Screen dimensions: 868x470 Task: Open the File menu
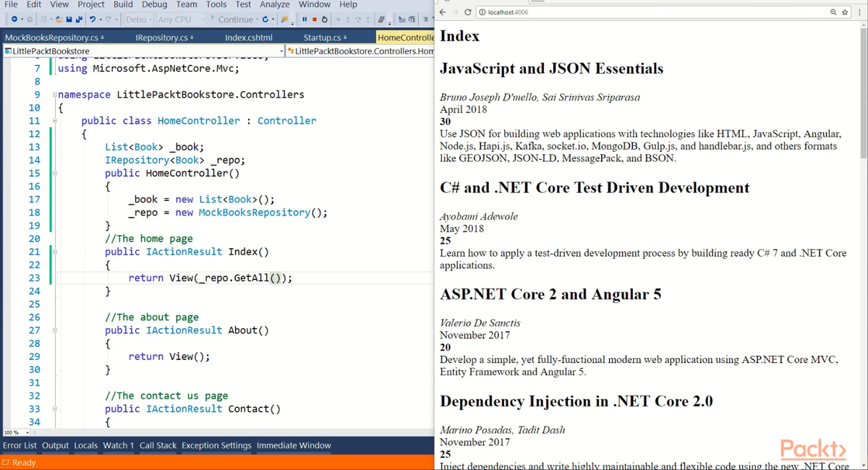click(12, 4)
